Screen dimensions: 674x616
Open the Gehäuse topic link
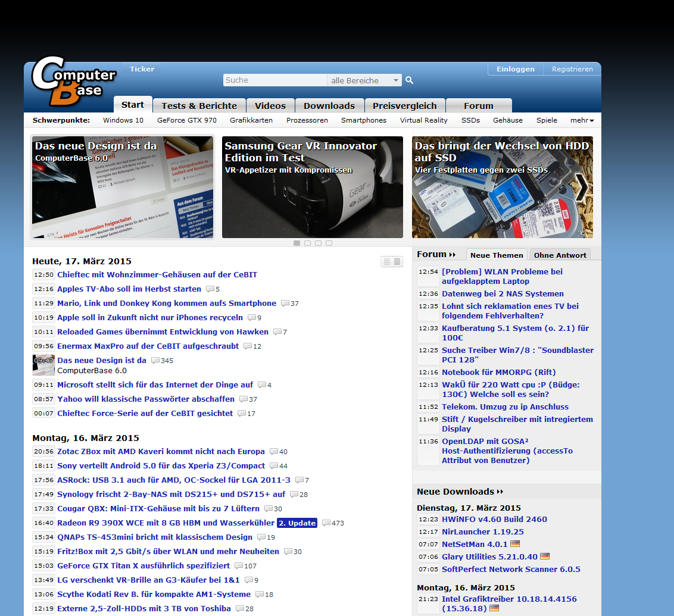508,120
